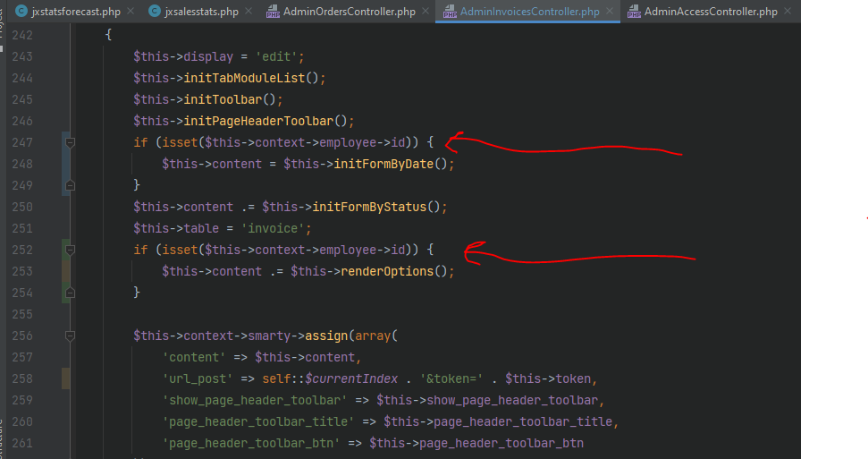Switch to jxsalesstats.php tab
868x459 pixels.
[x=201, y=11]
